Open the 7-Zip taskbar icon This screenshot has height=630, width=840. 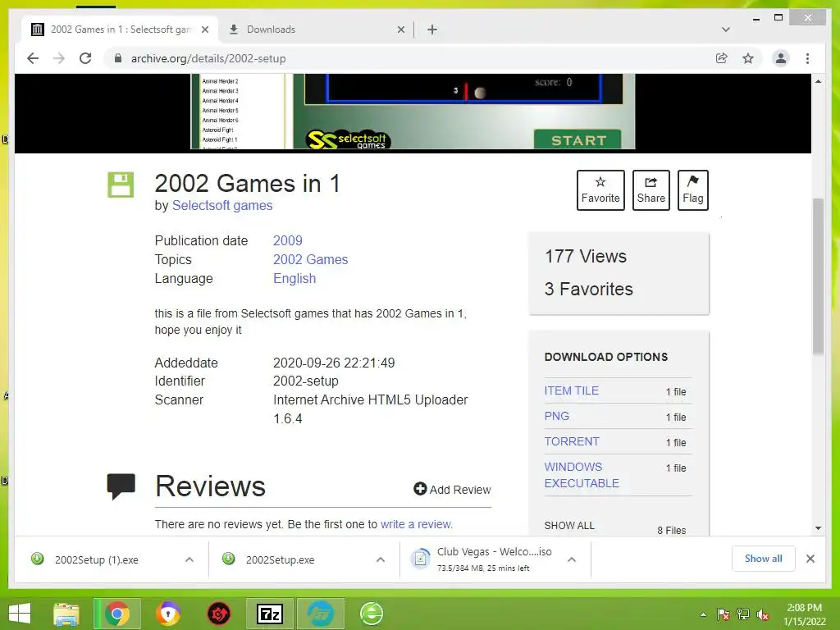tap(270, 614)
